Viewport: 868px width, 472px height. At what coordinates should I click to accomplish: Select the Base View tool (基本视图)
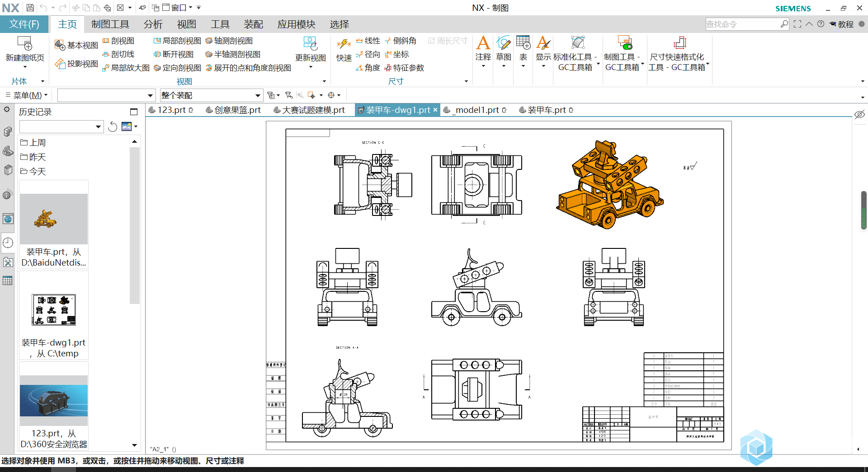pos(76,45)
